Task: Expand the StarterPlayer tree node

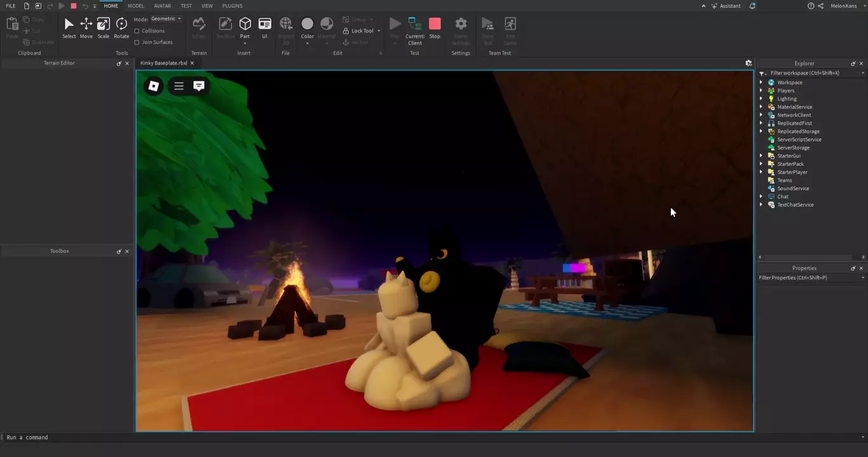Action: pyautogui.click(x=761, y=172)
